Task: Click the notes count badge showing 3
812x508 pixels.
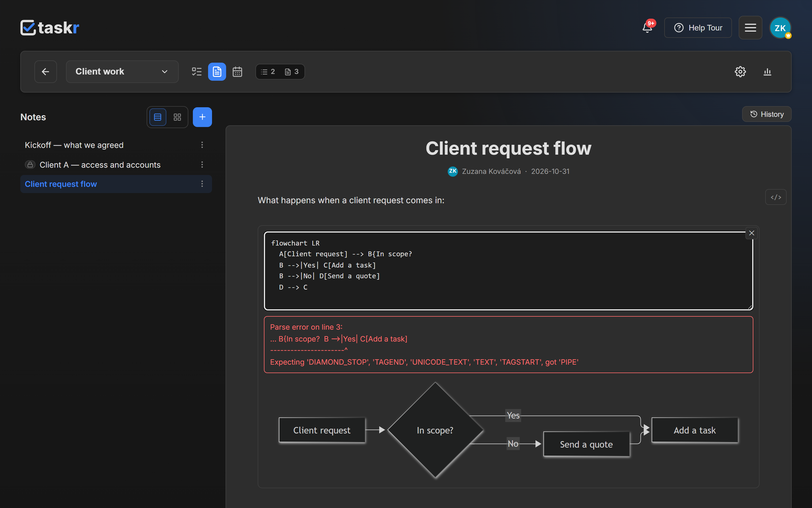Action: coord(292,72)
